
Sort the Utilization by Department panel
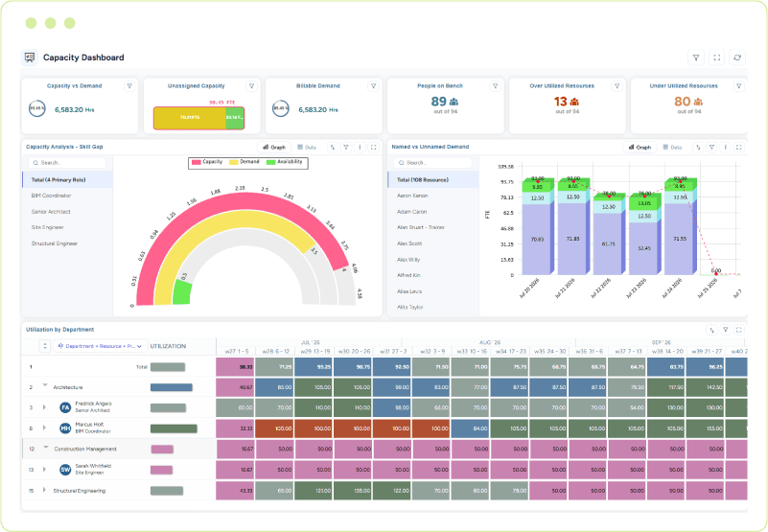pos(711,330)
